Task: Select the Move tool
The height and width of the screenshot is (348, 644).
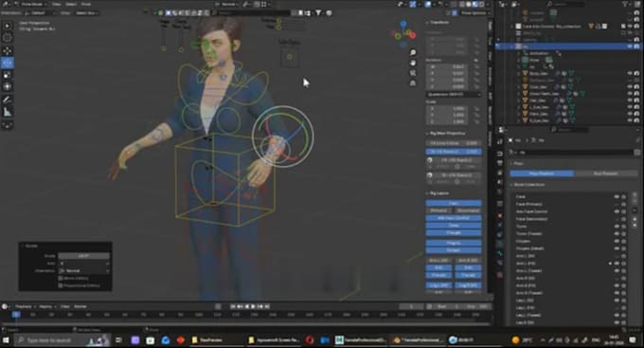Action: coord(7,51)
